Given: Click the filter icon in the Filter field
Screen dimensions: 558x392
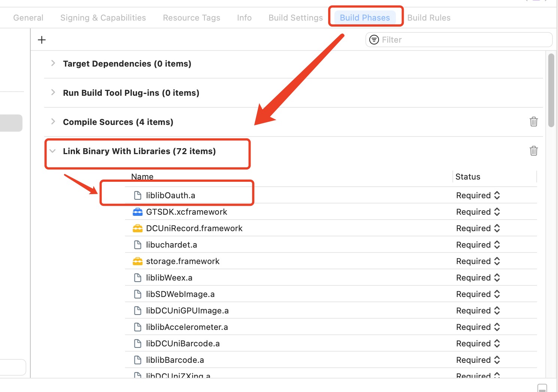Looking at the screenshot, I should pos(374,40).
